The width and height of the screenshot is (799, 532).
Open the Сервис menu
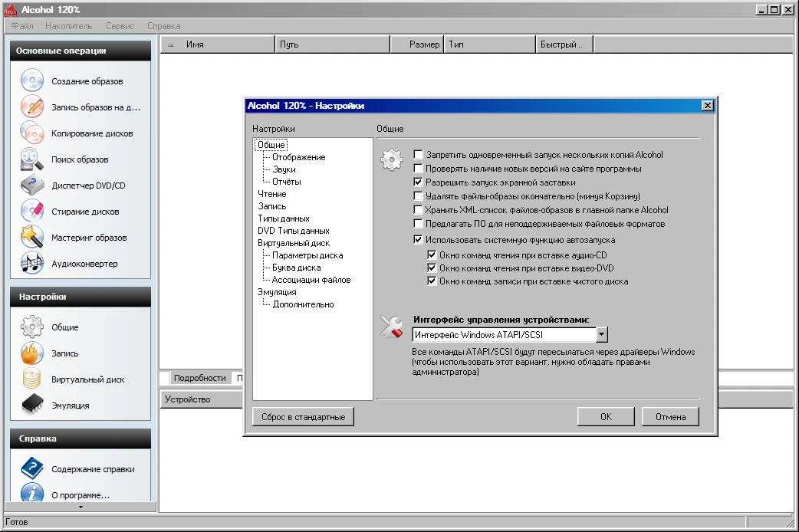point(120,26)
